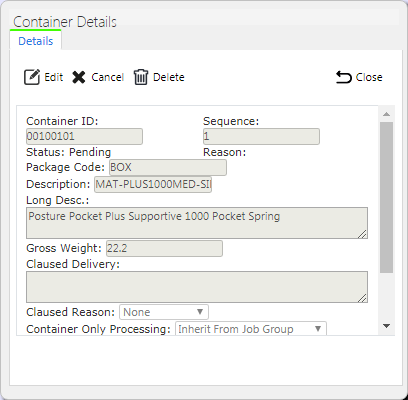The height and width of the screenshot is (400, 408).
Task: Click the Close button label
Action: [369, 77]
